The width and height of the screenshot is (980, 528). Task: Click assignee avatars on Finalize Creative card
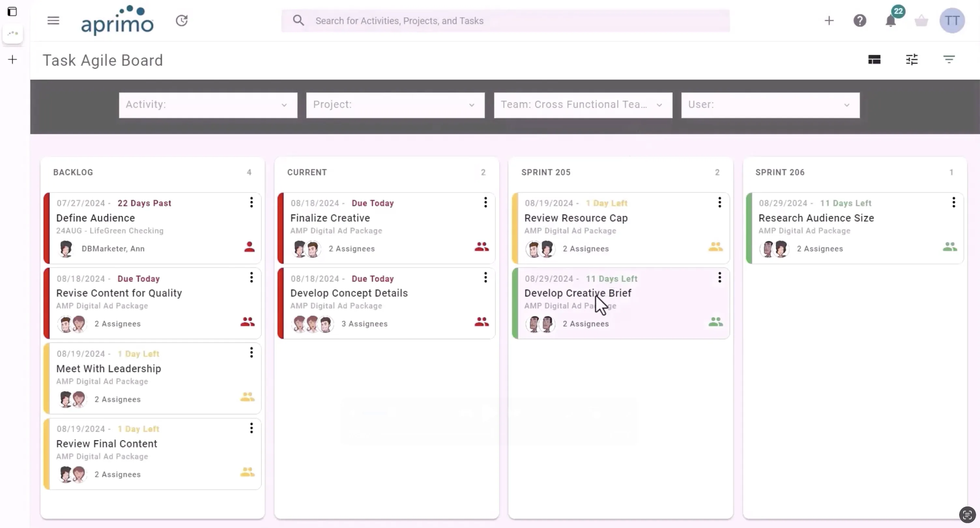(x=306, y=249)
